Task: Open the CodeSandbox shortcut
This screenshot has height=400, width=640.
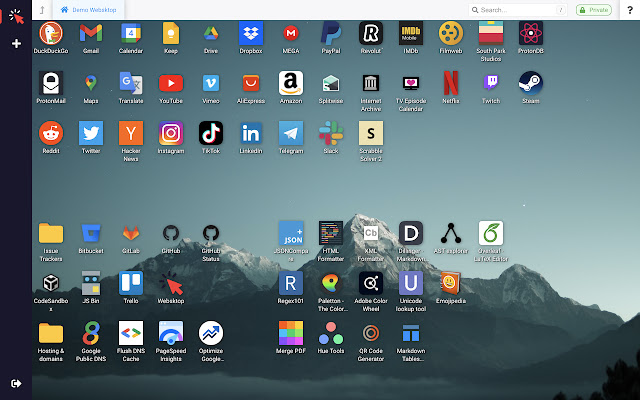Action: 51,283
